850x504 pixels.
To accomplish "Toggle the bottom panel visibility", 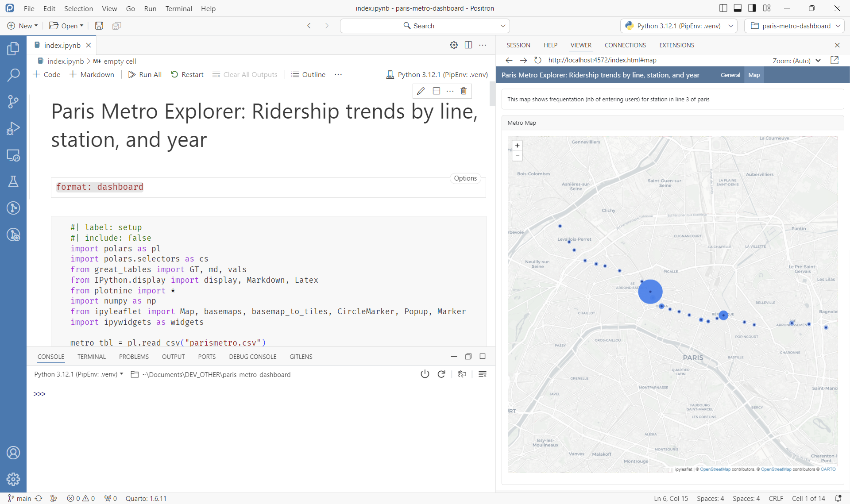I will point(738,8).
